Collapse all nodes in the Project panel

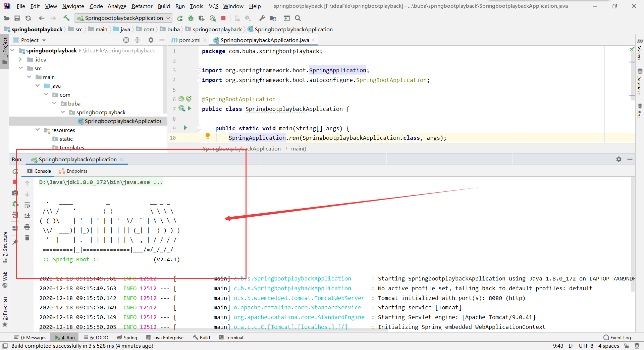pos(137,40)
